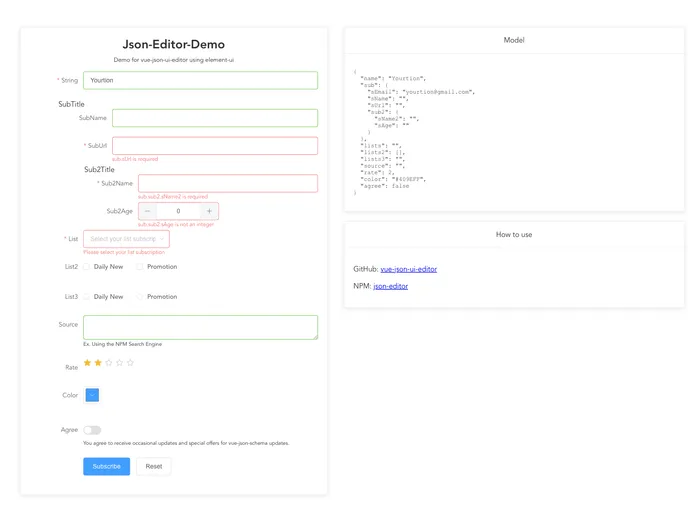The height and width of the screenshot is (512, 688).
Task: Select the fourth star in Rate
Action: 119,363
